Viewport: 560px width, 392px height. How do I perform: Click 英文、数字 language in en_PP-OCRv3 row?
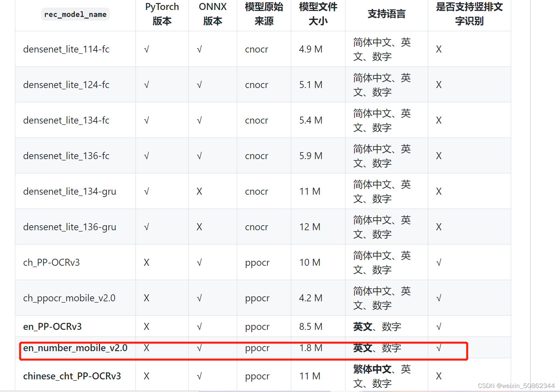tap(377, 327)
